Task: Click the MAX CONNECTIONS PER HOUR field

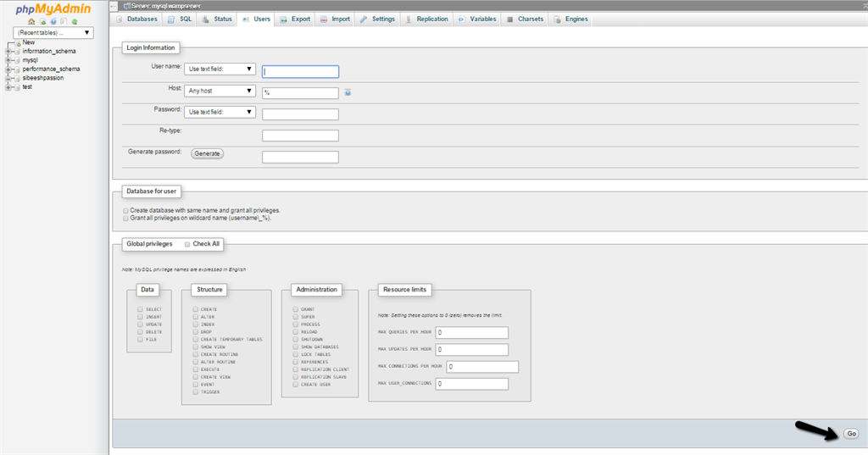Action: click(x=482, y=366)
